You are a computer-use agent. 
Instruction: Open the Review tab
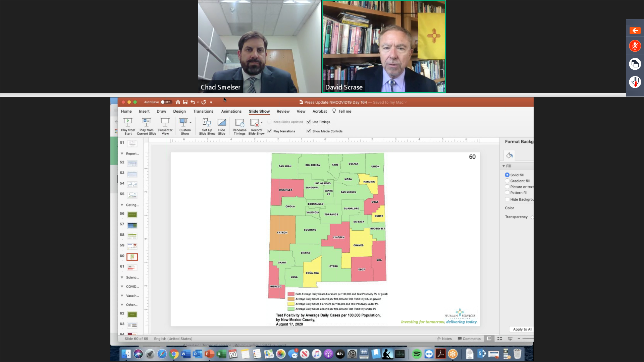283,111
